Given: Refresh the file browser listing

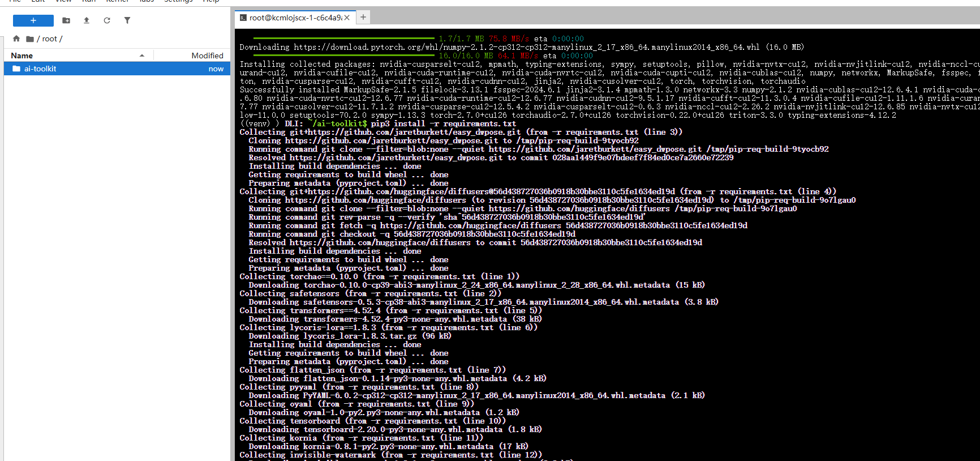Looking at the screenshot, I should pyautogui.click(x=107, y=20).
